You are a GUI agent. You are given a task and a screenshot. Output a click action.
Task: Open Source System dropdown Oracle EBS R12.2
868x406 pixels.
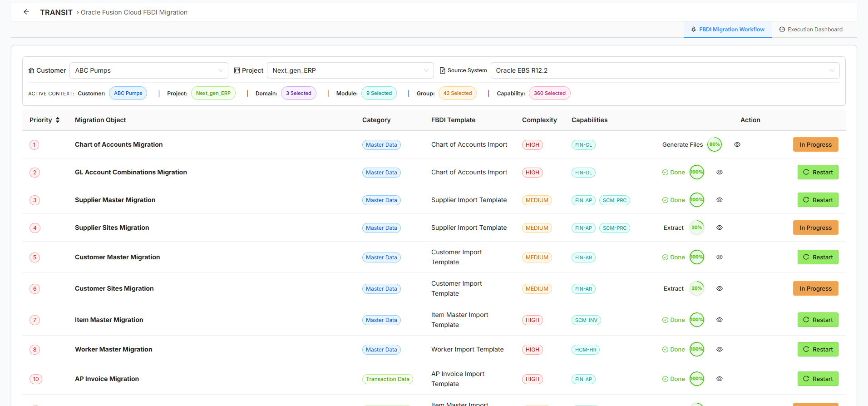coord(665,70)
